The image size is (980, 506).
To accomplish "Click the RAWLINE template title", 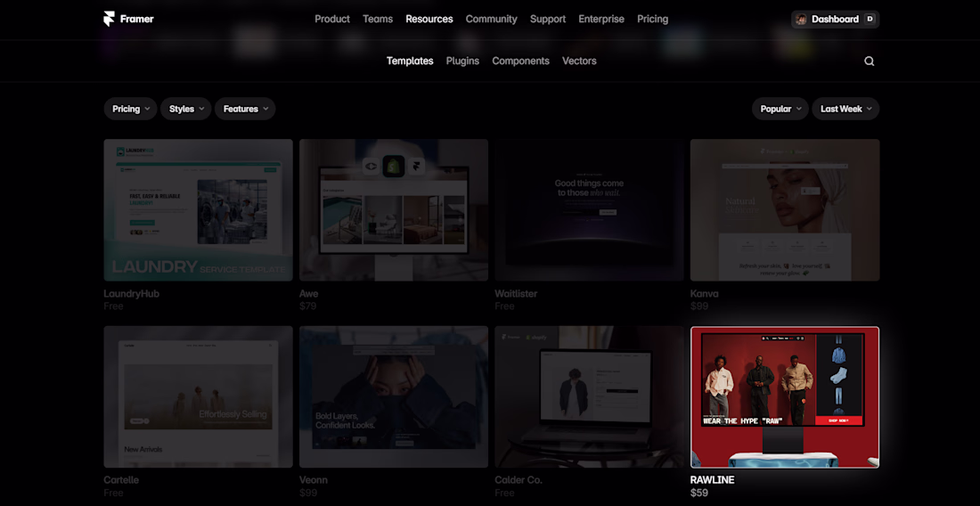I will tap(713, 480).
